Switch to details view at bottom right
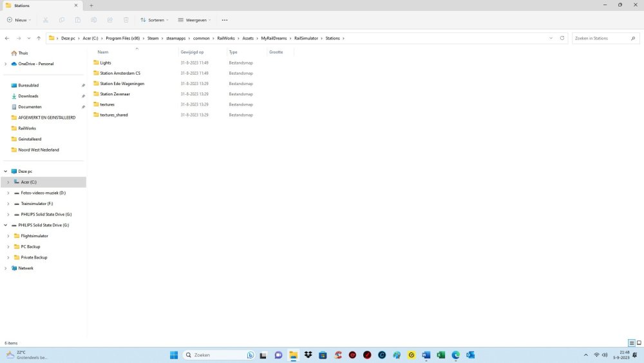This screenshot has height=363, width=644. [631, 343]
